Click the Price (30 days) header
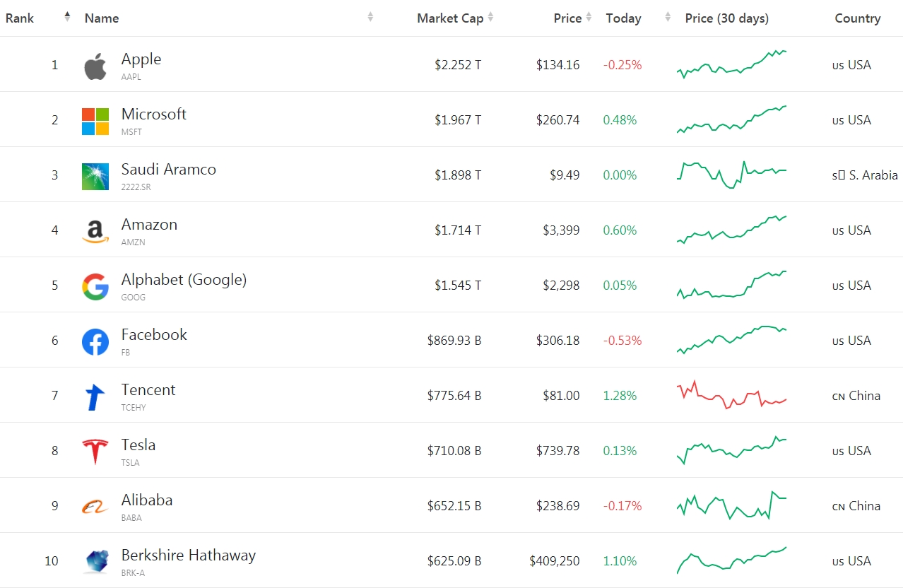 [x=727, y=18]
